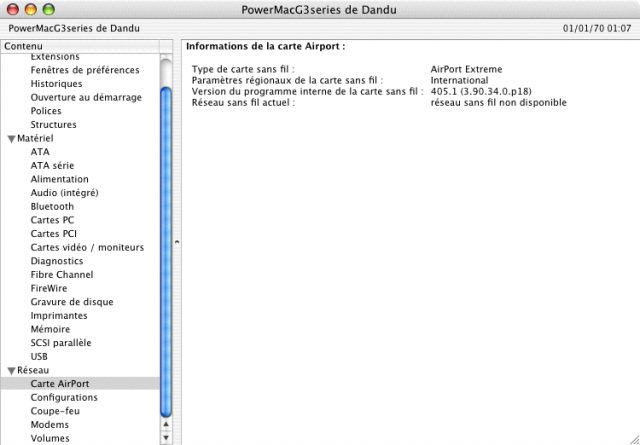640x445 pixels.
Task: Select Ouverture au démarrage item
Action: coord(86,98)
